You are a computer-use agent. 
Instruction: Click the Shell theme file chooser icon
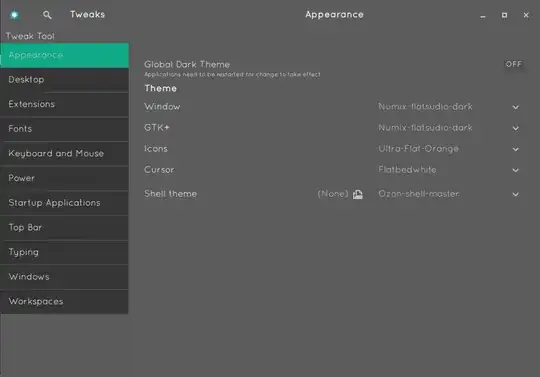point(358,194)
